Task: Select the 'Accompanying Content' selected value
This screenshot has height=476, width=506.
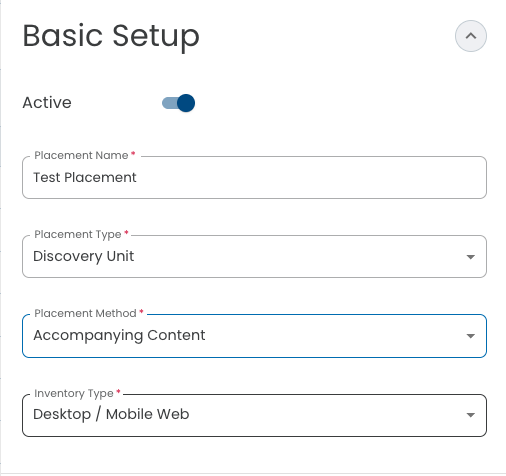Action: tap(119, 335)
